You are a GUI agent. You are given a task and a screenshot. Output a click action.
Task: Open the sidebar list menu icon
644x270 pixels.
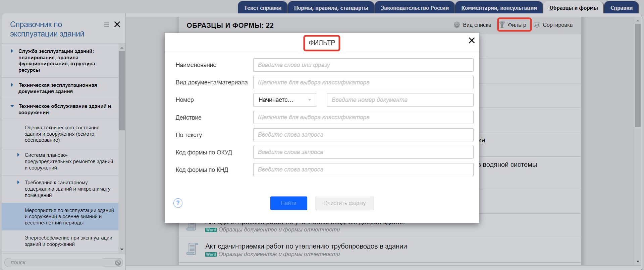point(107,24)
